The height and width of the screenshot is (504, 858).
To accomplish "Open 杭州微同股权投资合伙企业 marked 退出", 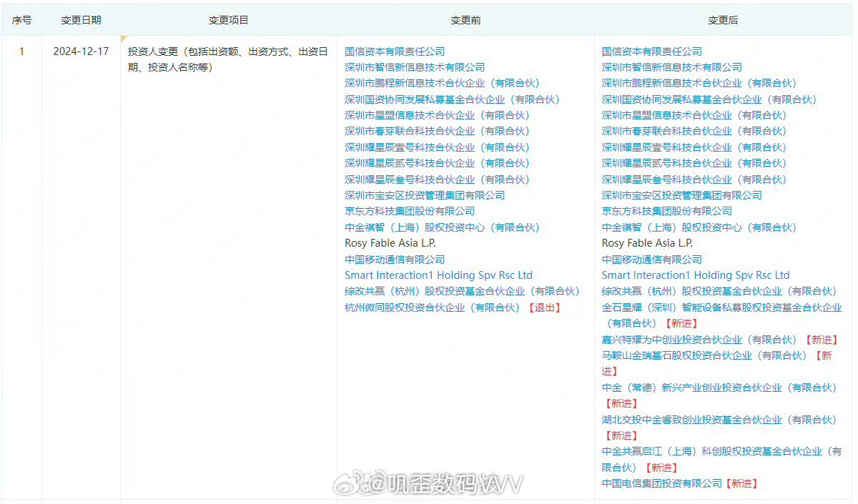I will [x=432, y=307].
